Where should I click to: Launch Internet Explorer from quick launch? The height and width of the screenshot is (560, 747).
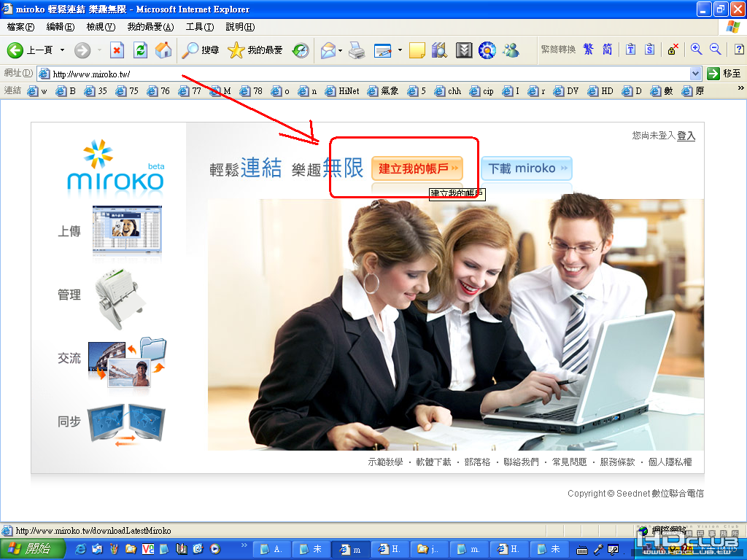click(x=81, y=549)
